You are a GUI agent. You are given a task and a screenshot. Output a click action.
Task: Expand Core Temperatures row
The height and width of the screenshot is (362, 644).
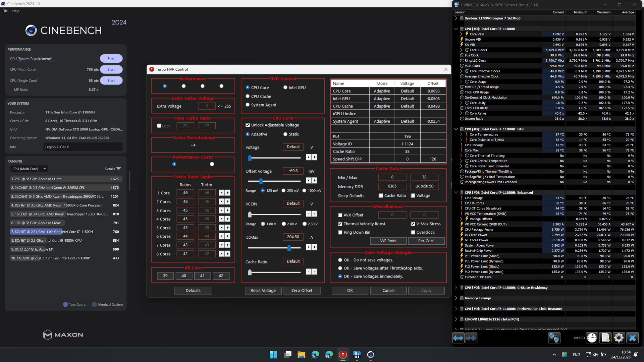tap(461, 134)
